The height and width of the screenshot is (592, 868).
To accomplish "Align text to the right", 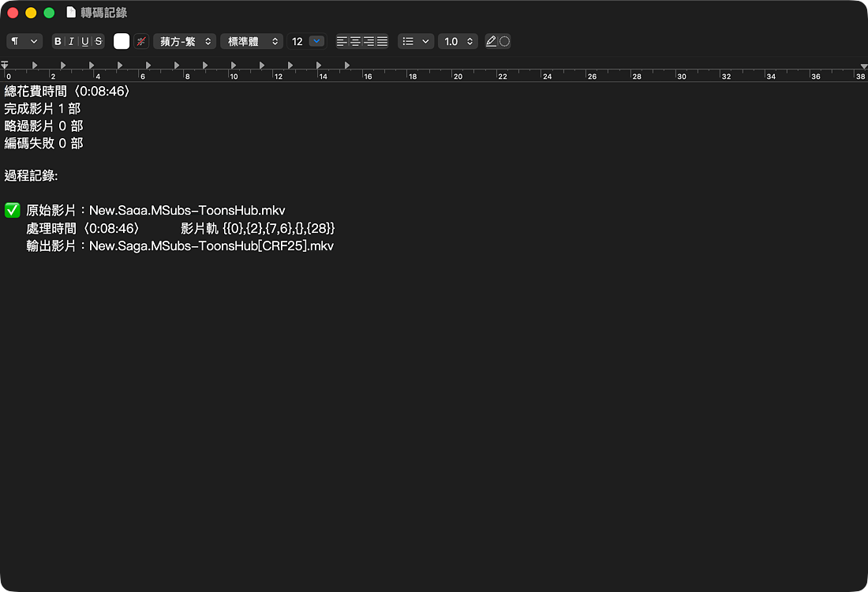I will (369, 41).
